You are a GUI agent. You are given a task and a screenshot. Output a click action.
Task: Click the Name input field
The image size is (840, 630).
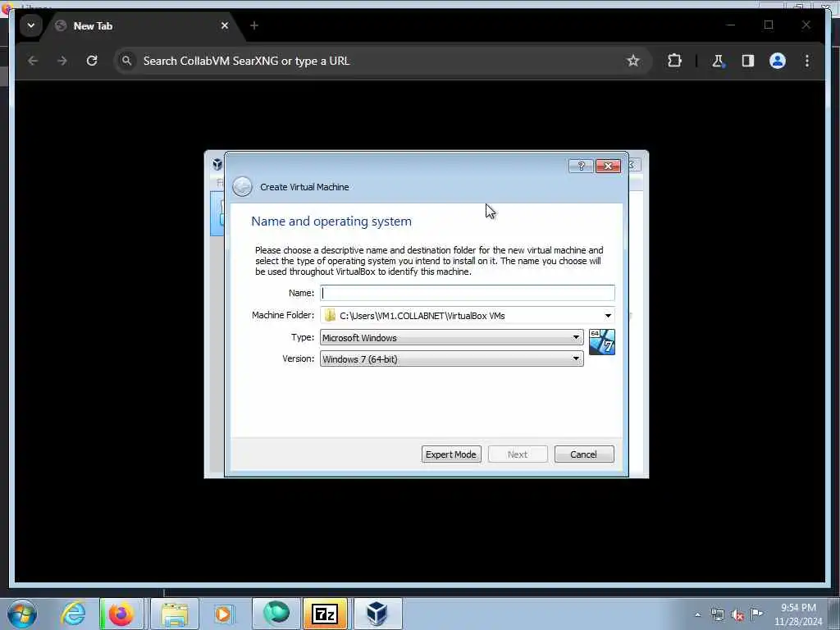[x=467, y=293]
